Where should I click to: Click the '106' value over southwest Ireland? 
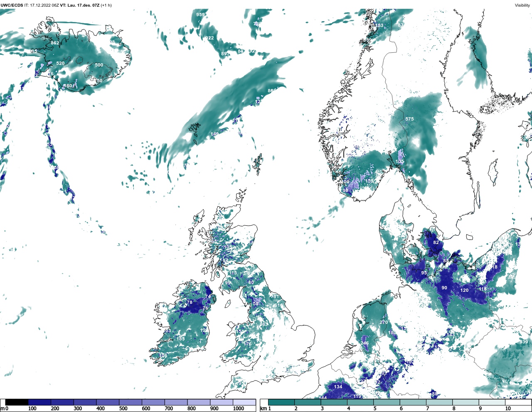click(x=163, y=355)
